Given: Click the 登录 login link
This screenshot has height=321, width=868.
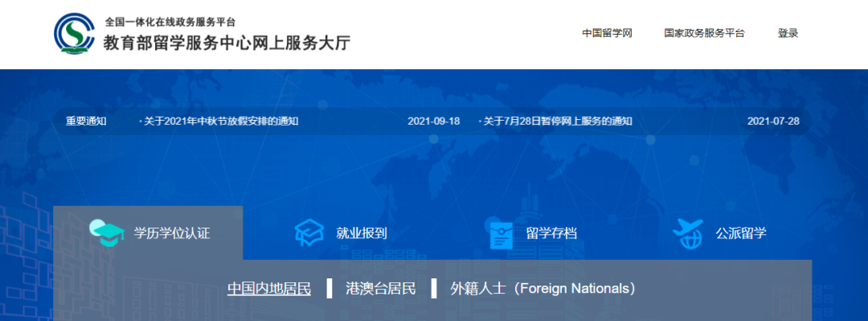Looking at the screenshot, I should click(788, 33).
